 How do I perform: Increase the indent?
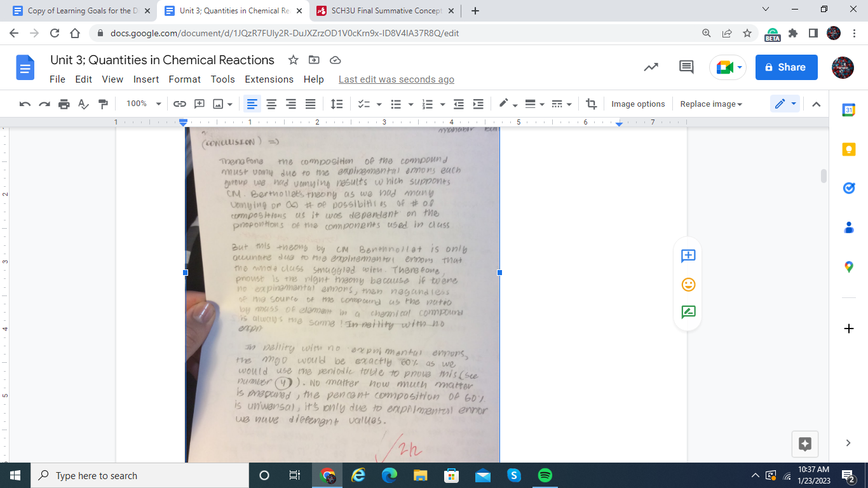point(478,104)
